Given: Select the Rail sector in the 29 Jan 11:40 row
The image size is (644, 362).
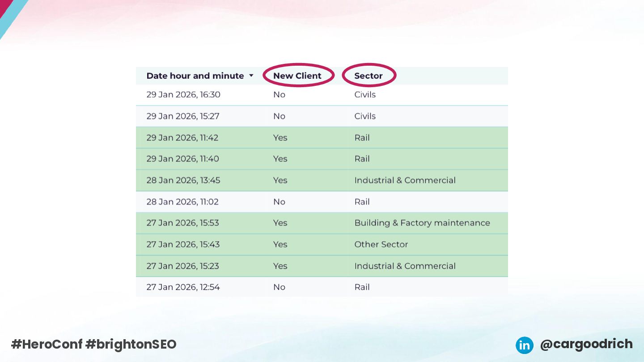Looking at the screenshot, I should (x=362, y=159).
